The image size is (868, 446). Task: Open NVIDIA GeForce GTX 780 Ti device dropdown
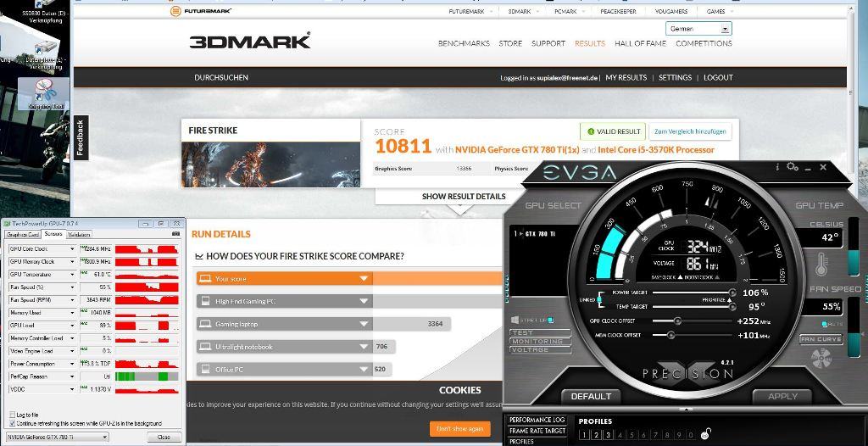click(x=57, y=438)
